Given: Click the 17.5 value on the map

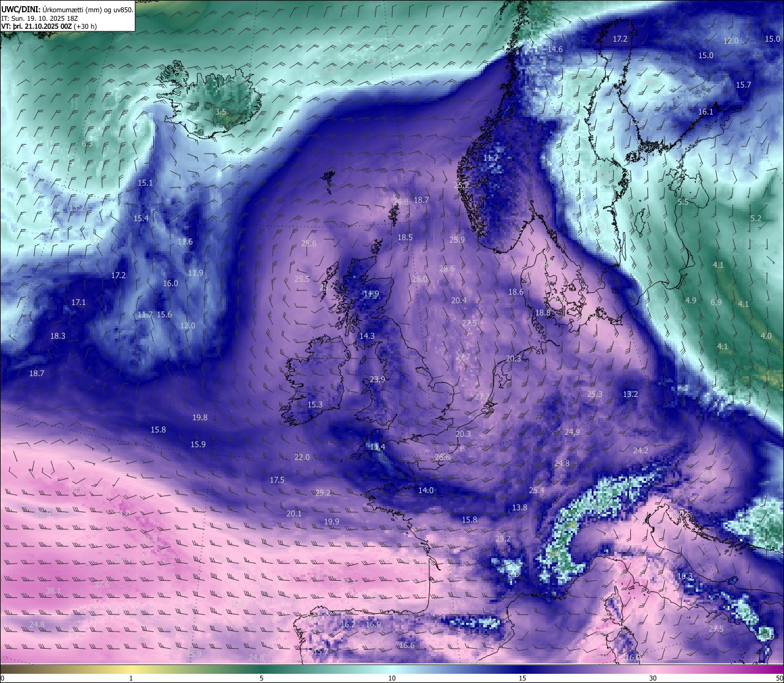Looking at the screenshot, I should tap(277, 480).
